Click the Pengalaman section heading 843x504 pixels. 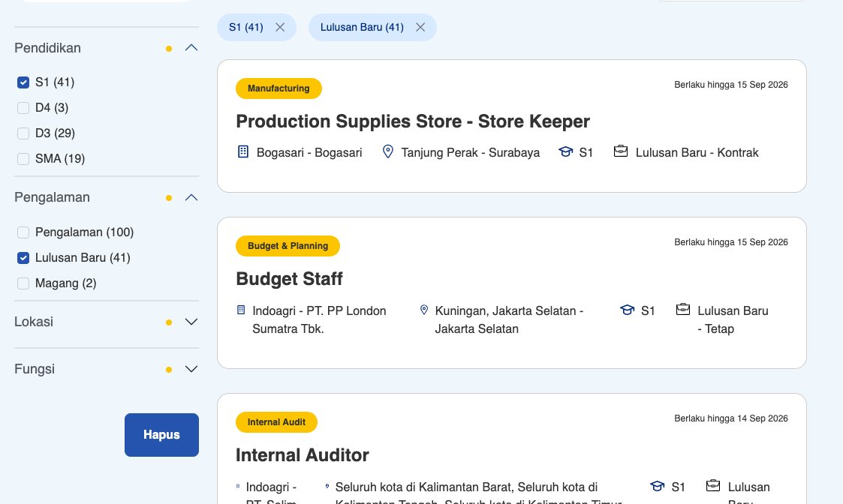click(52, 198)
